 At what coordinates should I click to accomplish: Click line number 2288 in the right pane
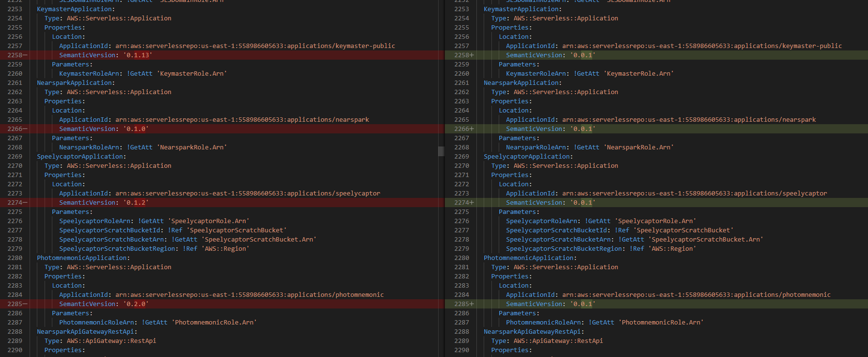[x=462, y=332]
